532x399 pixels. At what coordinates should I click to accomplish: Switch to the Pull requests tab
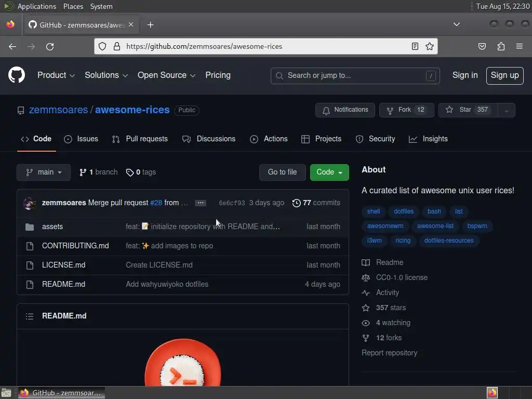(x=140, y=139)
